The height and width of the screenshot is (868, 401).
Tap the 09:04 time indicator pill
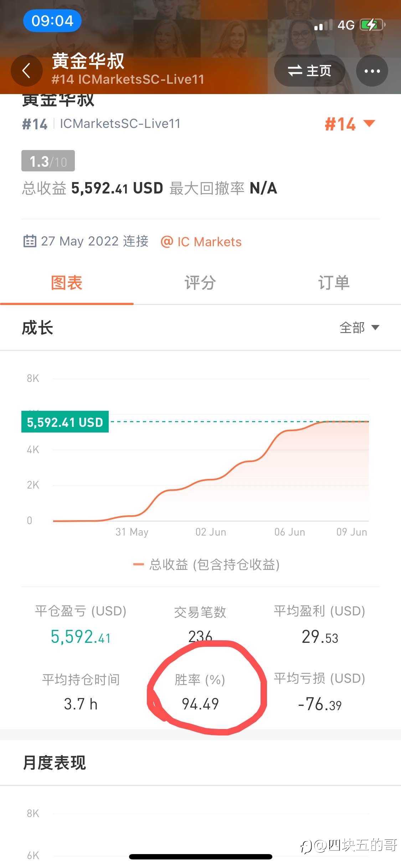[52, 21]
